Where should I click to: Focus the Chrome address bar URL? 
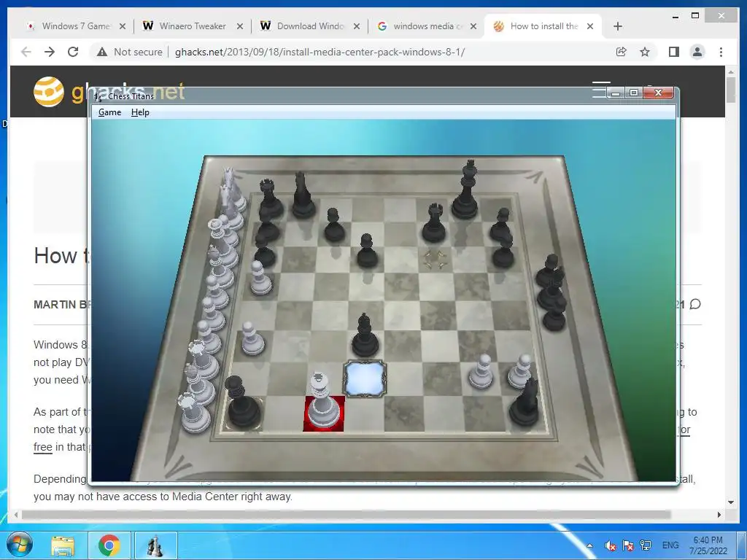click(x=320, y=52)
